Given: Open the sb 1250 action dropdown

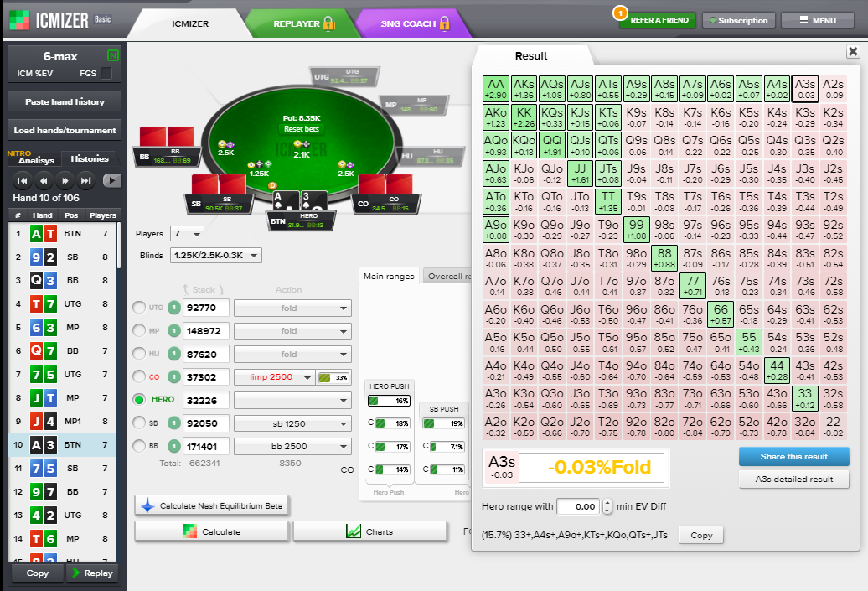Looking at the screenshot, I should 293,423.
